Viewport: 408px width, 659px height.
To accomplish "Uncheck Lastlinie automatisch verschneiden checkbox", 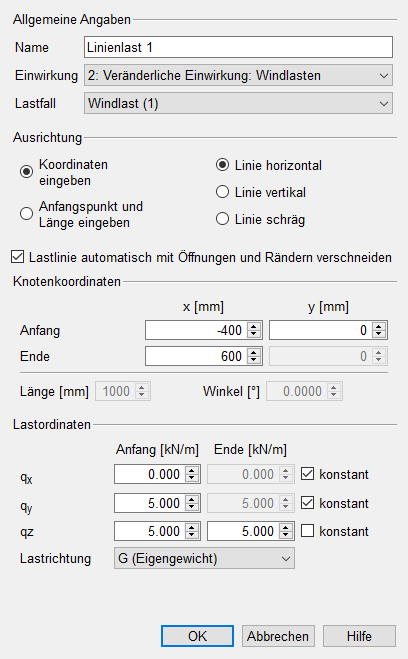I will pyautogui.click(x=18, y=257).
